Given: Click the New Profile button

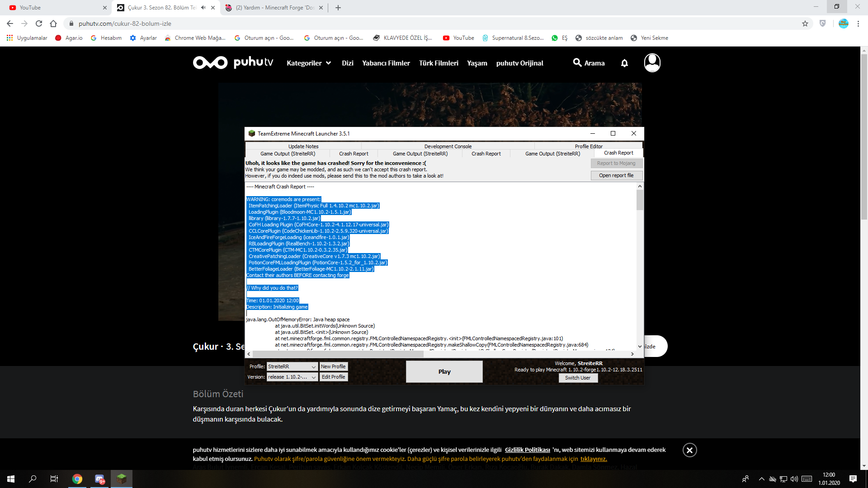Looking at the screenshot, I should tap(333, 366).
